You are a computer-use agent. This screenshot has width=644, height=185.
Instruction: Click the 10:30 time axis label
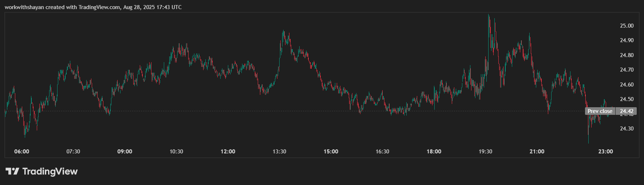click(x=176, y=152)
